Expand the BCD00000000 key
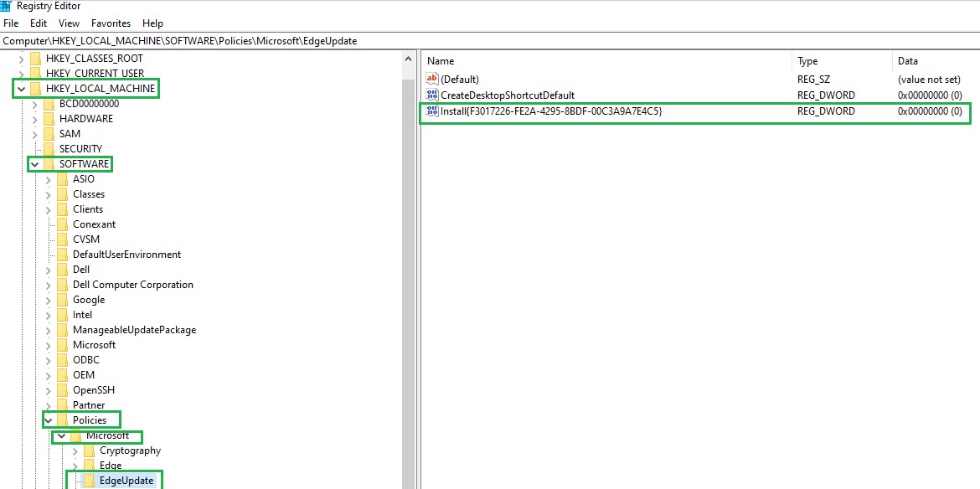The width and height of the screenshot is (980, 489). click(36, 104)
